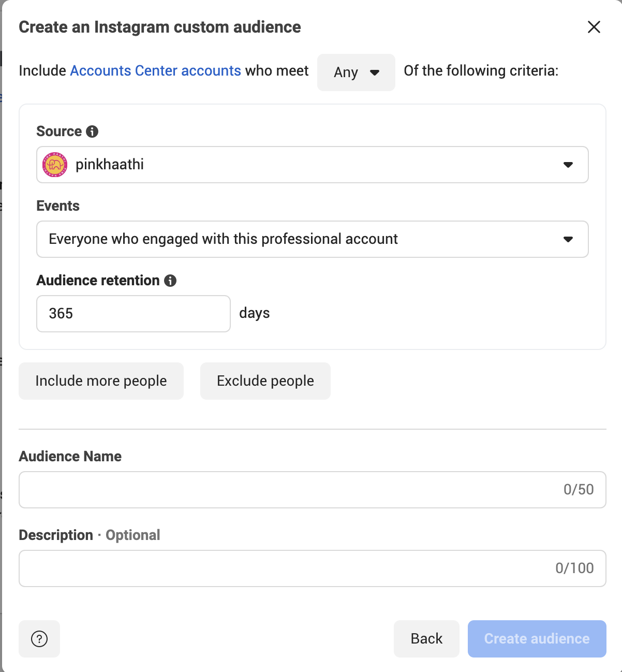Click Include more people button
The height and width of the screenshot is (672, 622).
[101, 381]
